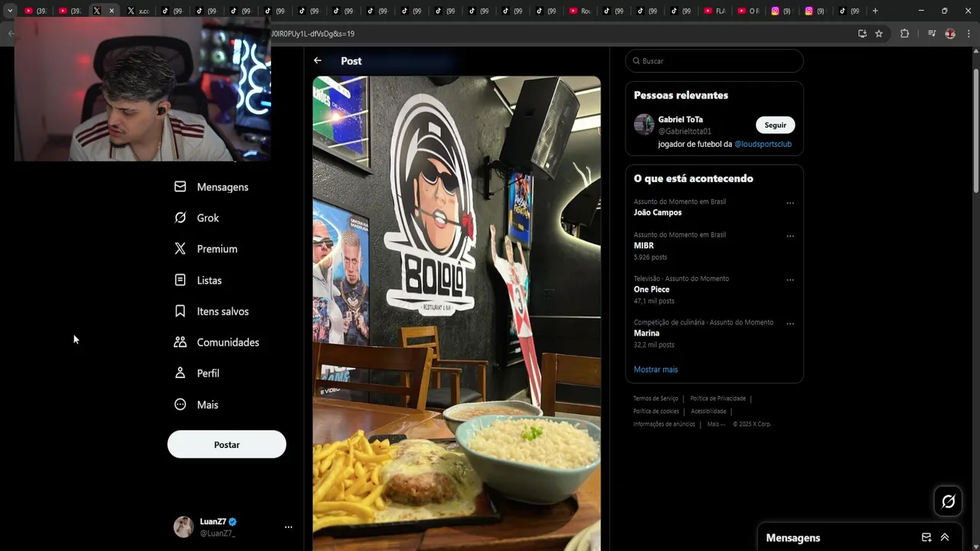
Task: Click the circled dots Mais icon
Action: click(180, 405)
